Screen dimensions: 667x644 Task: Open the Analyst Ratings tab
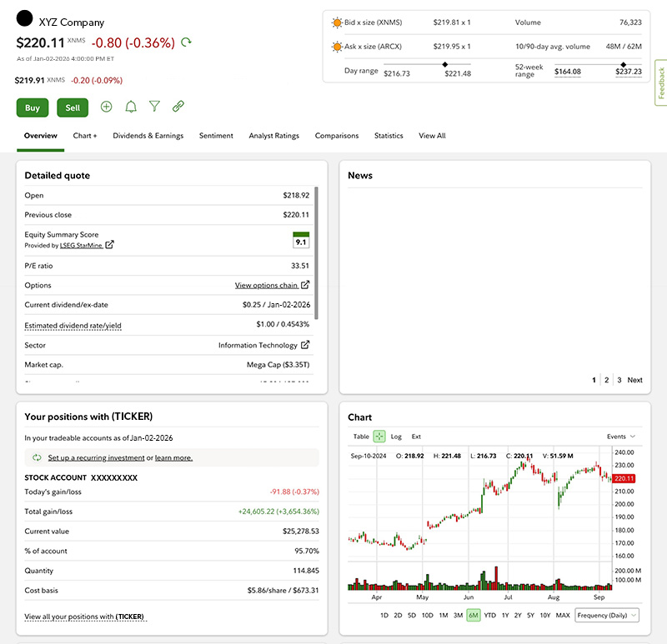pyautogui.click(x=273, y=136)
